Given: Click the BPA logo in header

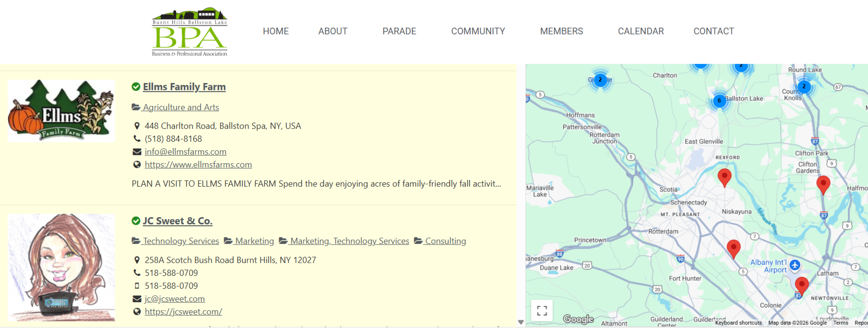Looking at the screenshot, I should click(189, 32).
